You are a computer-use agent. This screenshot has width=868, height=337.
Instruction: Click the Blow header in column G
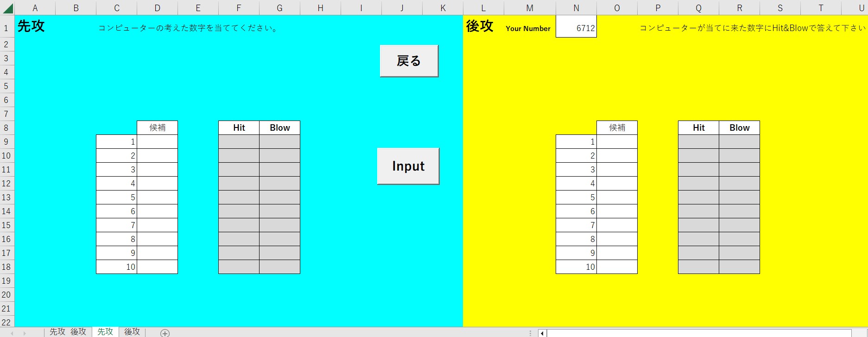(x=279, y=127)
